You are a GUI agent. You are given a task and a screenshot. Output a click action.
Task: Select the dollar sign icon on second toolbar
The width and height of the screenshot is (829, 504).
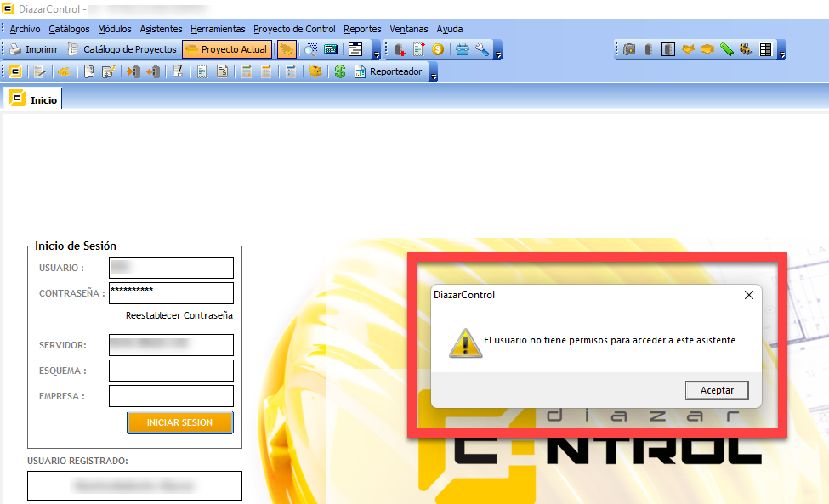click(x=338, y=71)
